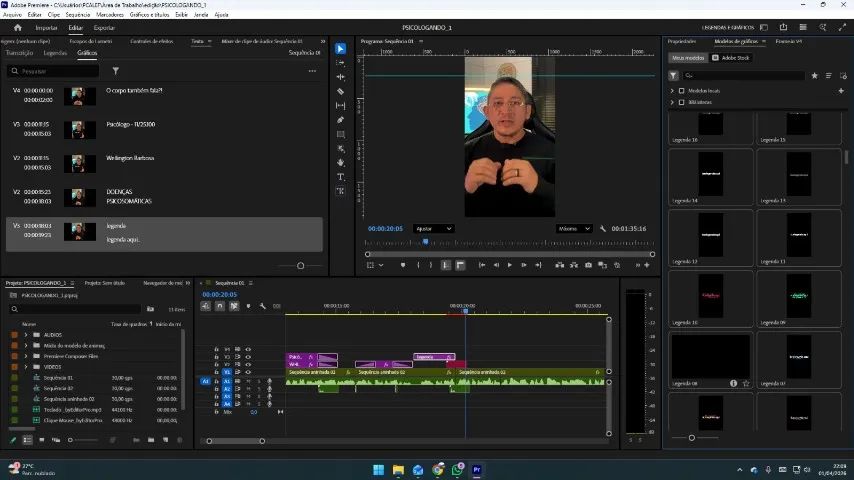Switch to the Transcrição tab
This screenshot has height=480, width=854.
(x=19, y=53)
